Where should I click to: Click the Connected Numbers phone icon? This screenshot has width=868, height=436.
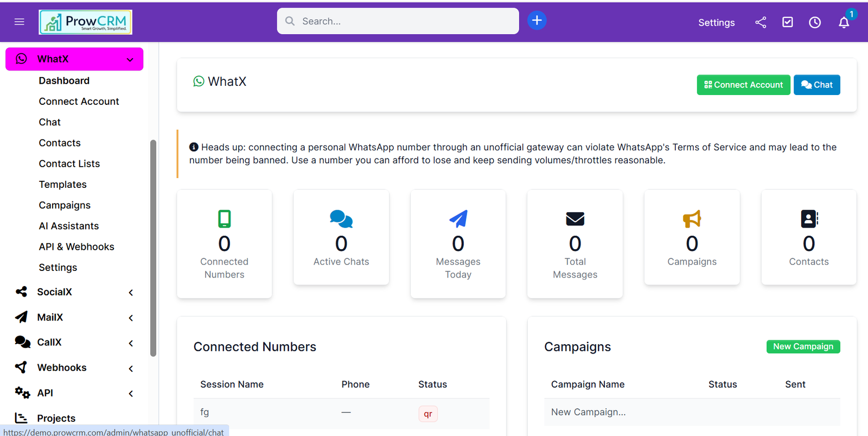coord(225,219)
